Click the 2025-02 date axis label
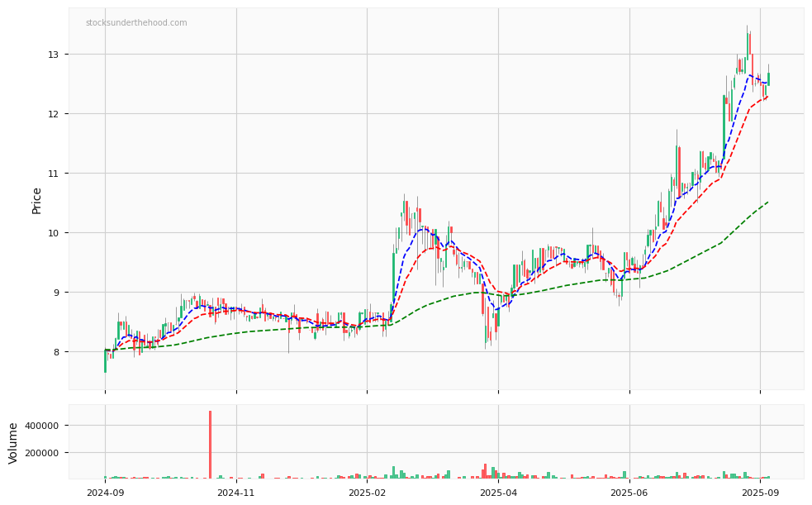Screen dimensions: 812x505 pyautogui.click(x=367, y=493)
